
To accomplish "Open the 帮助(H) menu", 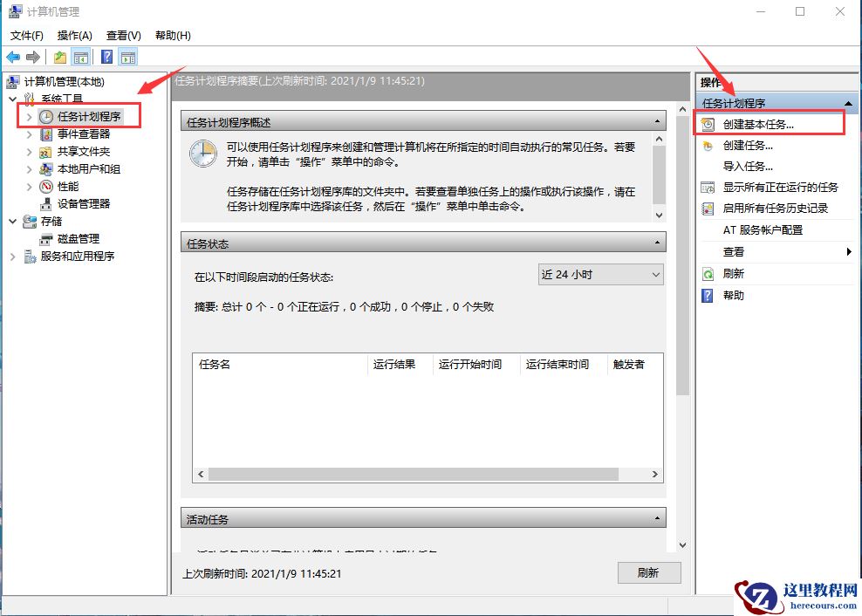I will pos(172,36).
